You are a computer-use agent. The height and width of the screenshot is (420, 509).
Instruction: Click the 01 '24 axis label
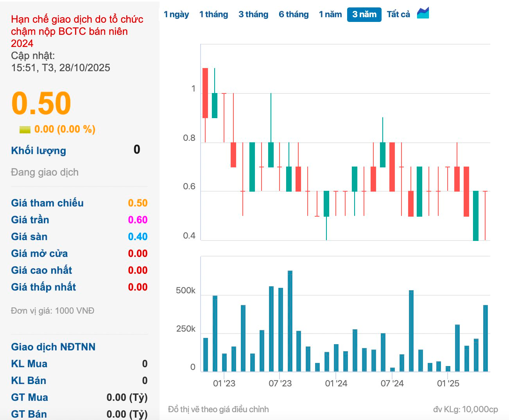click(x=336, y=383)
